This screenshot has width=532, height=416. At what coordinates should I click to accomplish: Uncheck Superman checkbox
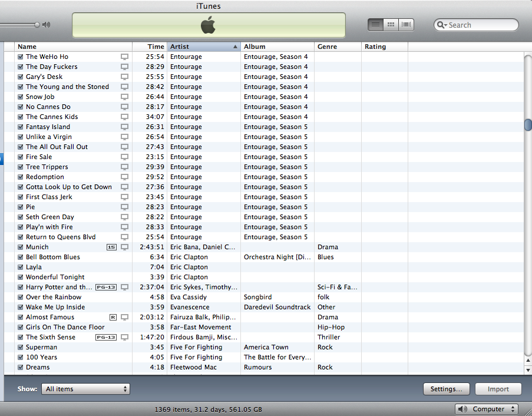click(21, 347)
